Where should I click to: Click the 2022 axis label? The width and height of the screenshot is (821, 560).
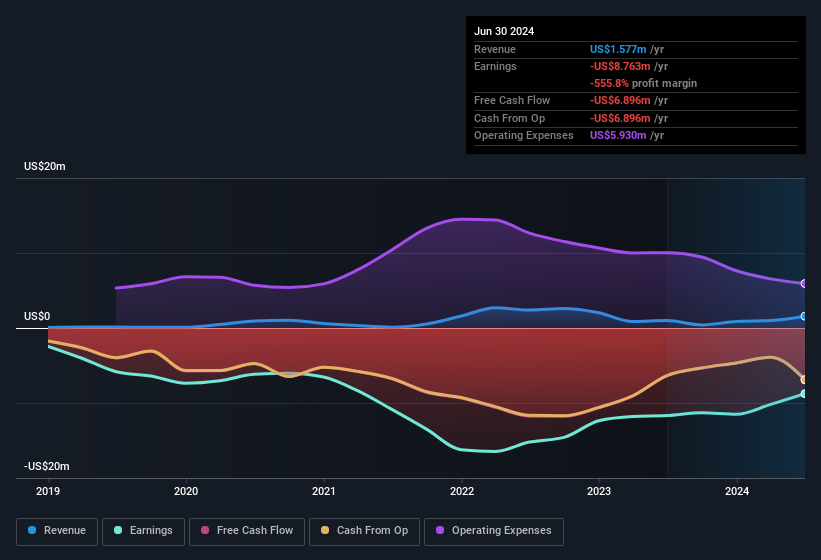coord(462,491)
